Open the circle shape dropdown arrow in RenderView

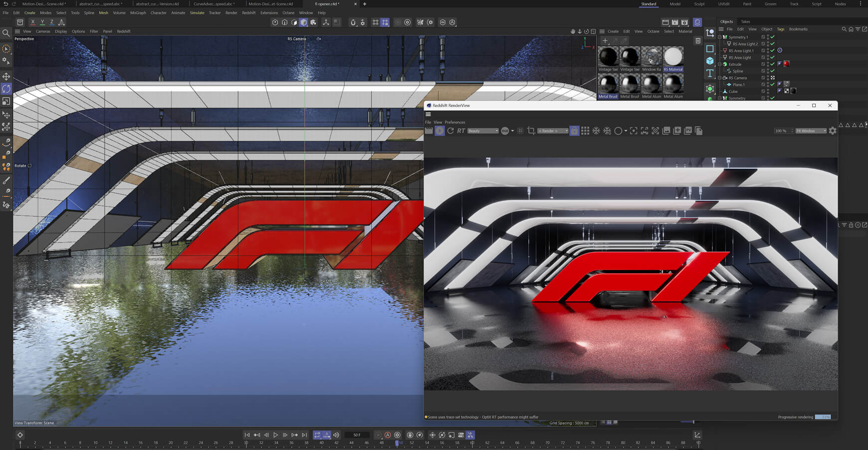point(626,131)
